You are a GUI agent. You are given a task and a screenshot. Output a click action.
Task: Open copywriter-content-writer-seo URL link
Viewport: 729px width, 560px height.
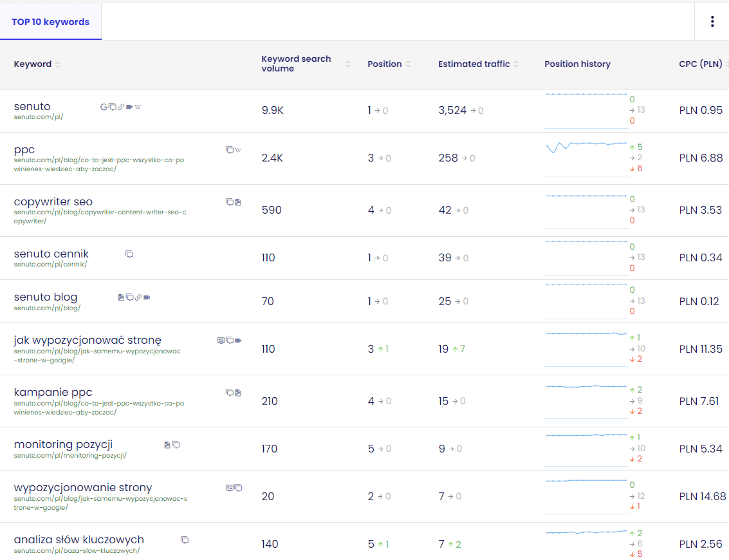(x=100, y=217)
